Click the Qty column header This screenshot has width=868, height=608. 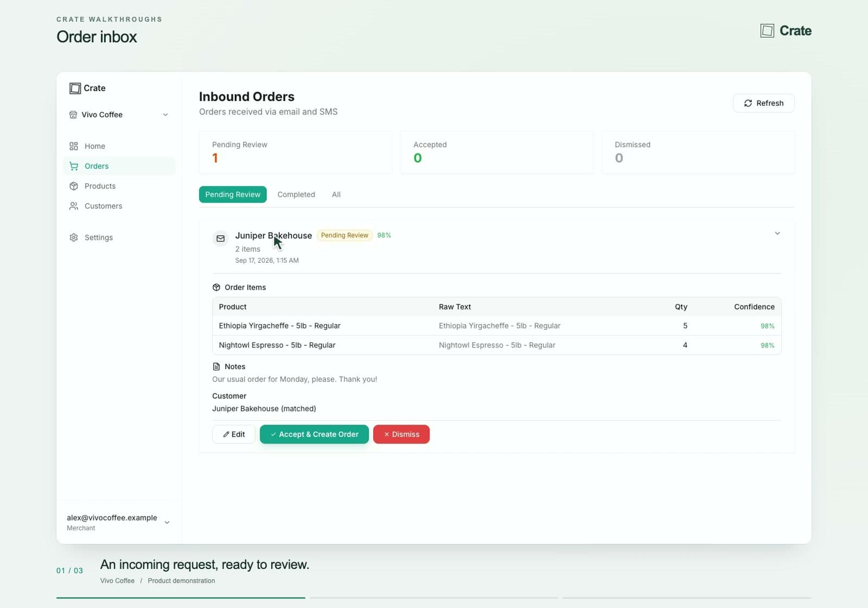(x=681, y=307)
